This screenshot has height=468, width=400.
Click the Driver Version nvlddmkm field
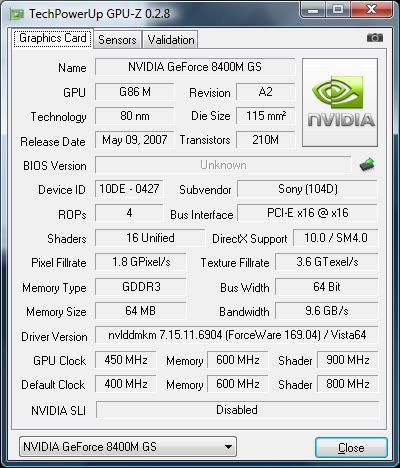pyautogui.click(x=237, y=335)
